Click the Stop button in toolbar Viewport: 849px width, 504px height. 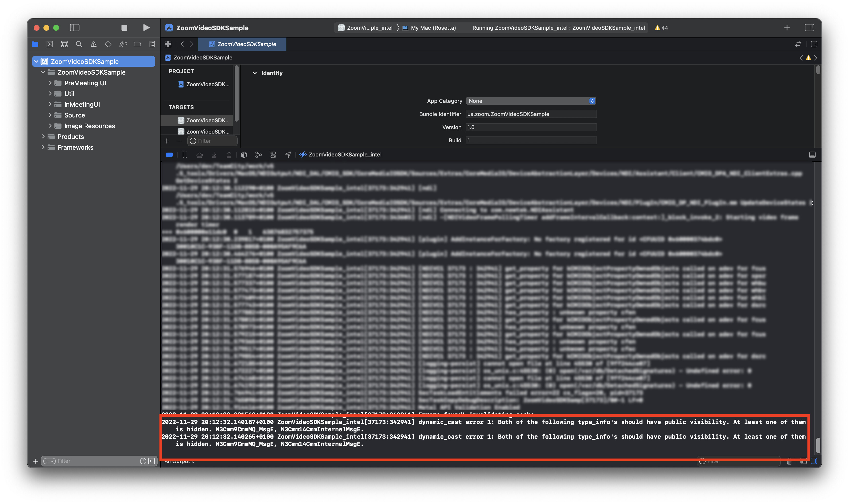tap(124, 28)
